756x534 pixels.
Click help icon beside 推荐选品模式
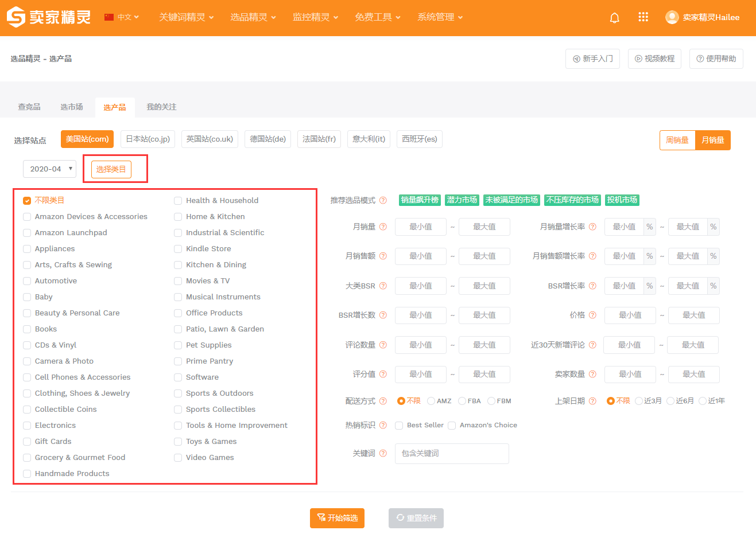383,200
